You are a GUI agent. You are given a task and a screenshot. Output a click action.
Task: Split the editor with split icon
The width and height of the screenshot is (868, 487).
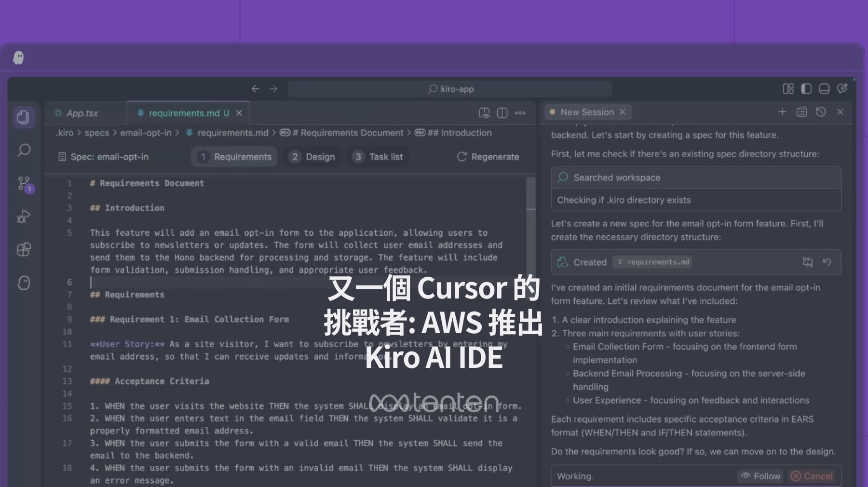point(502,113)
